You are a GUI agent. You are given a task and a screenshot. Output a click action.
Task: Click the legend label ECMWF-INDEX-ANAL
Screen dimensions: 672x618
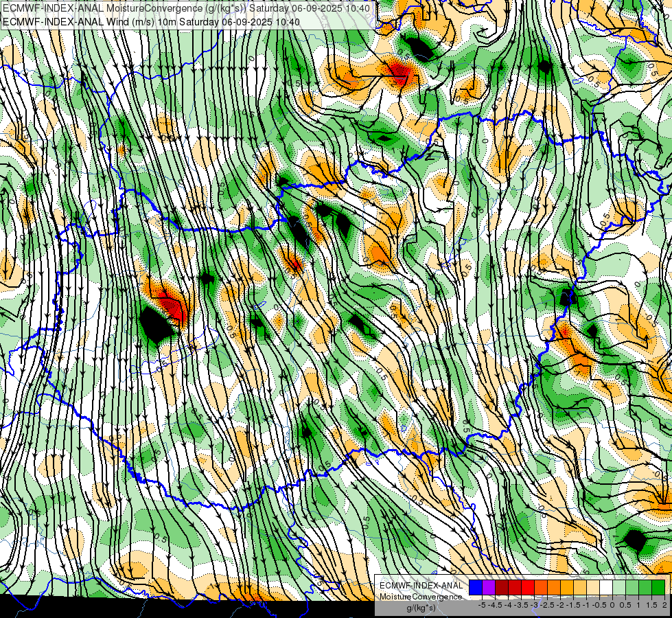tap(421, 586)
